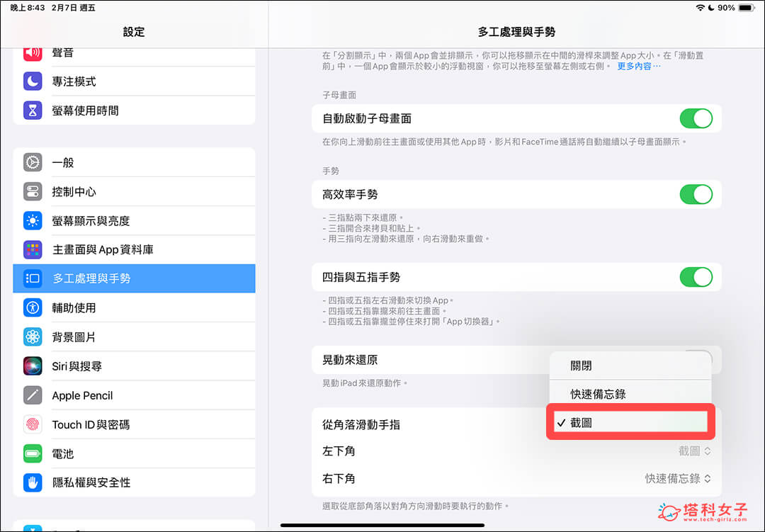Viewport: 765px width, 532px height.
Task: Choose checked 截圖 menu option
Action: pyautogui.click(x=630, y=423)
